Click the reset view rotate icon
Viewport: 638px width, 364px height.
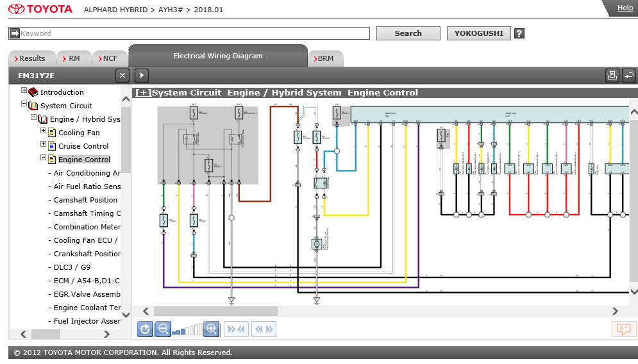coord(146,329)
